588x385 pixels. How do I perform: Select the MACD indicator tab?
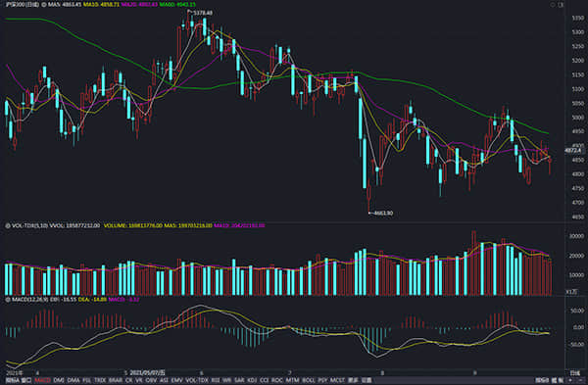click(42, 380)
